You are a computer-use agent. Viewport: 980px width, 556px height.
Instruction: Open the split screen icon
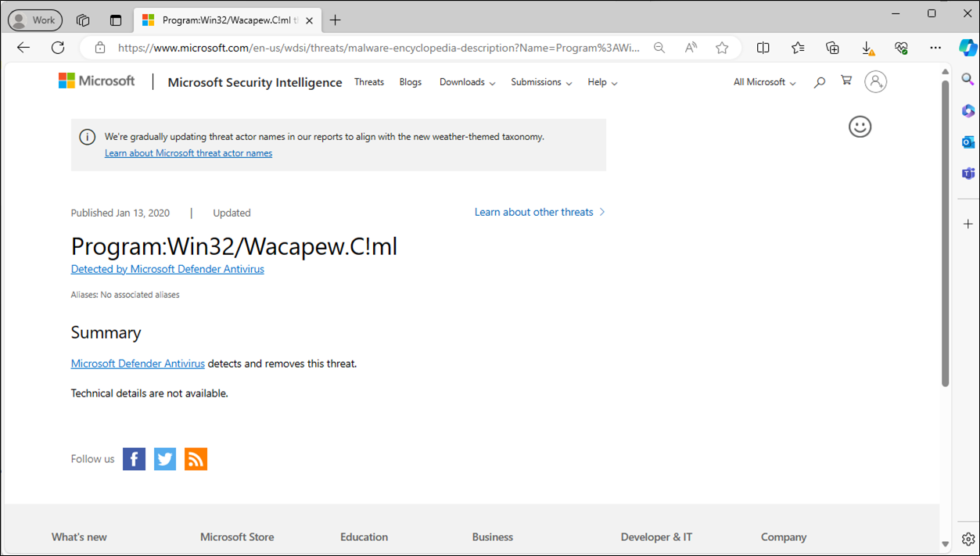[x=763, y=48]
